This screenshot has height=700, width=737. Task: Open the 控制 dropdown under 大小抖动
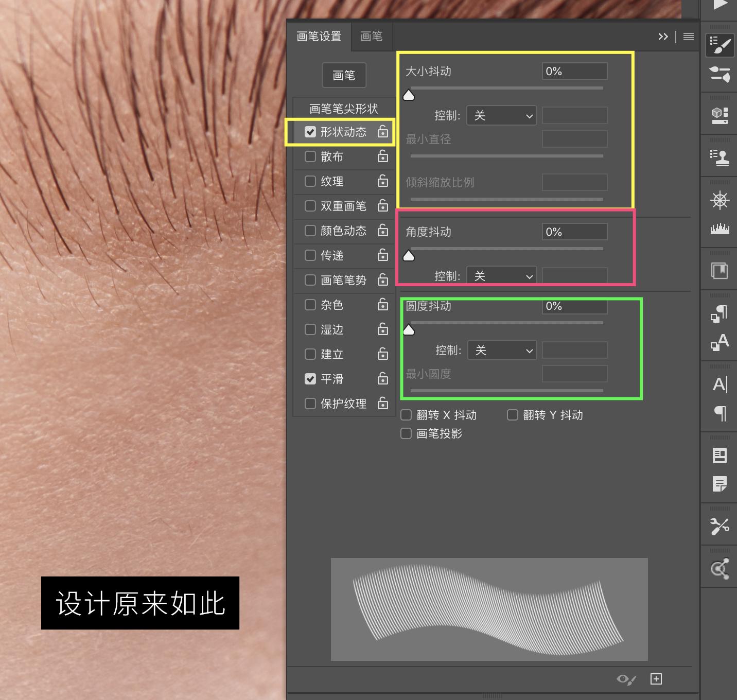pyautogui.click(x=501, y=115)
